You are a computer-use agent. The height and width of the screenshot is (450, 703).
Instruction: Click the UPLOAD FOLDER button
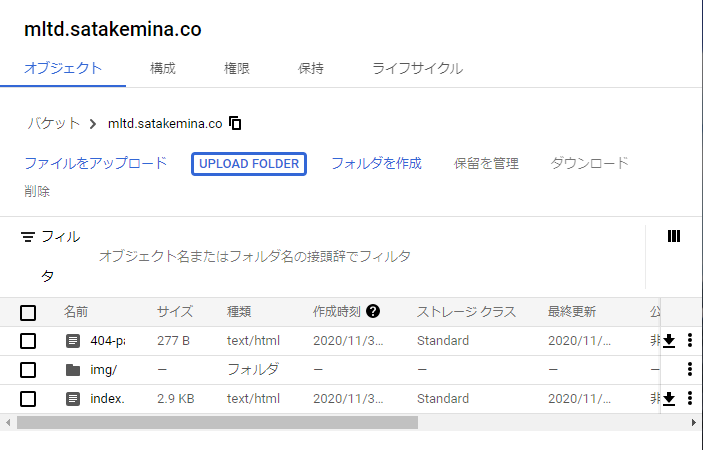[x=249, y=164]
